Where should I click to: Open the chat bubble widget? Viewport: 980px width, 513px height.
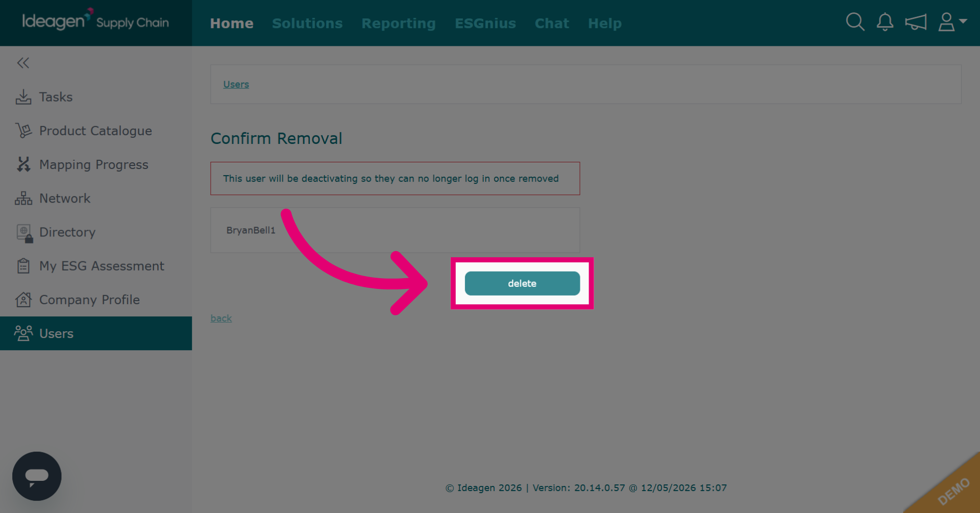pos(37,476)
